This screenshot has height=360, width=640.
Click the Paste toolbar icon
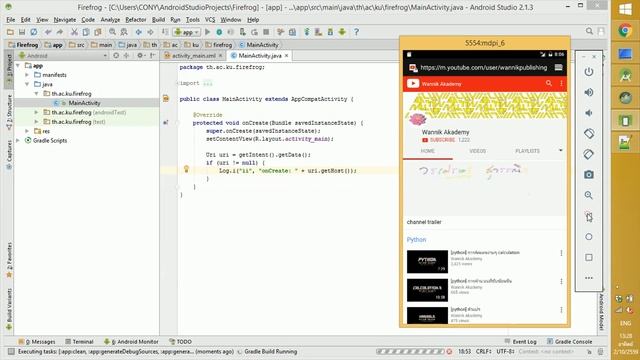click(98, 32)
